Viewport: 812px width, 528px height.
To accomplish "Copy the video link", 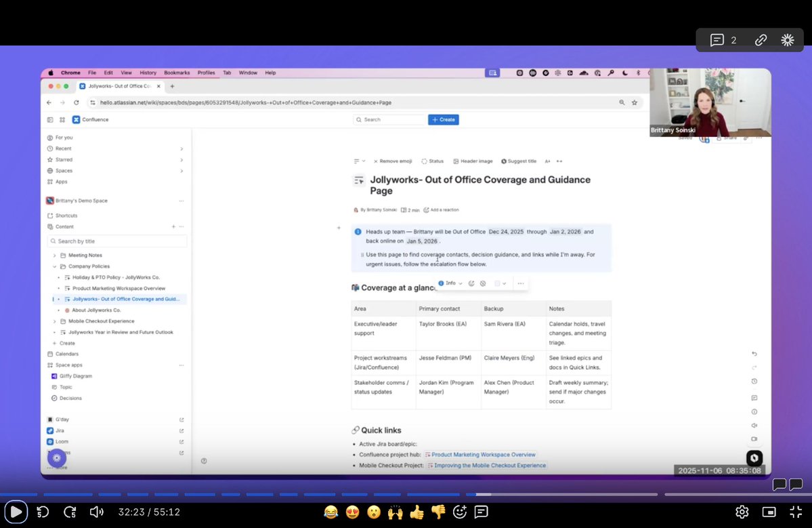I will (x=761, y=40).
